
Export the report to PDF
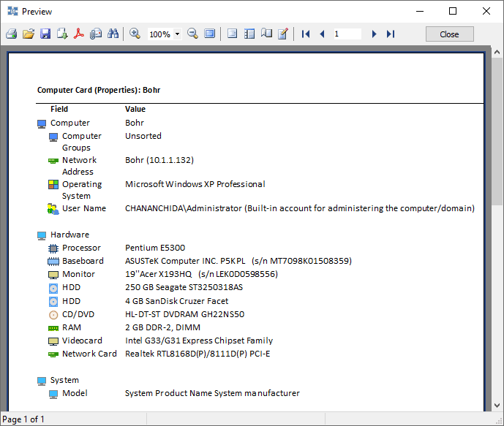click(79, 34)
